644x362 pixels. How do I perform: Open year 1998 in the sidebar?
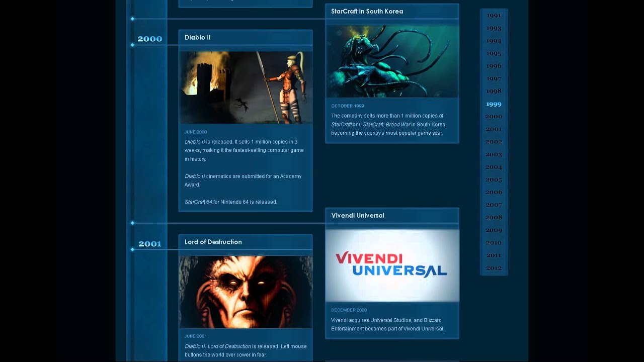(x=494, y=91)
